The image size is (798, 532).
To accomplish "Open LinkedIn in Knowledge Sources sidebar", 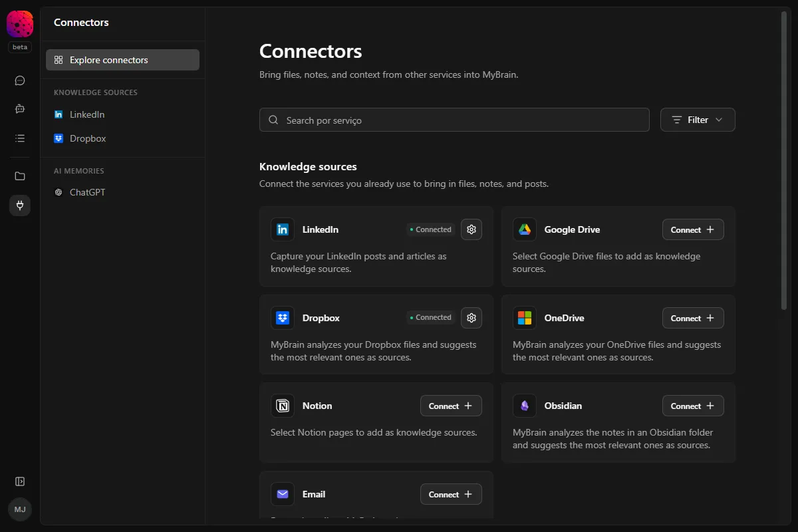I will [x=122, y=114].
